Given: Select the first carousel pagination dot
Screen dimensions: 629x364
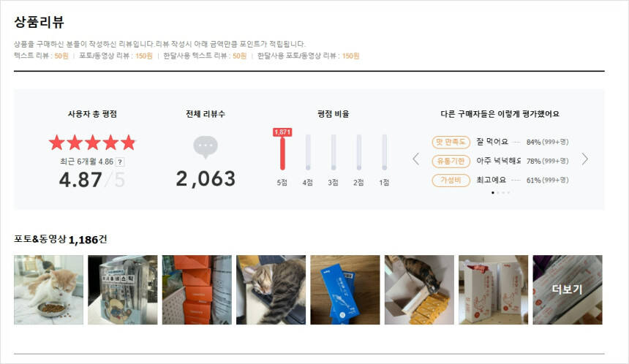Looking at the screenshot, I should click(x=493, y=193).
